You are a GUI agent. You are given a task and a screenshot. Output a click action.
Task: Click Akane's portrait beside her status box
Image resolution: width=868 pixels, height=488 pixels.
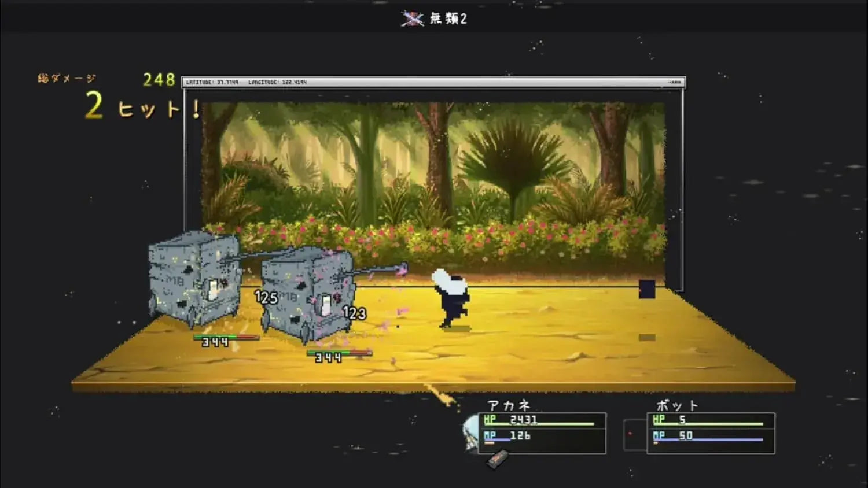click(470, 432)
